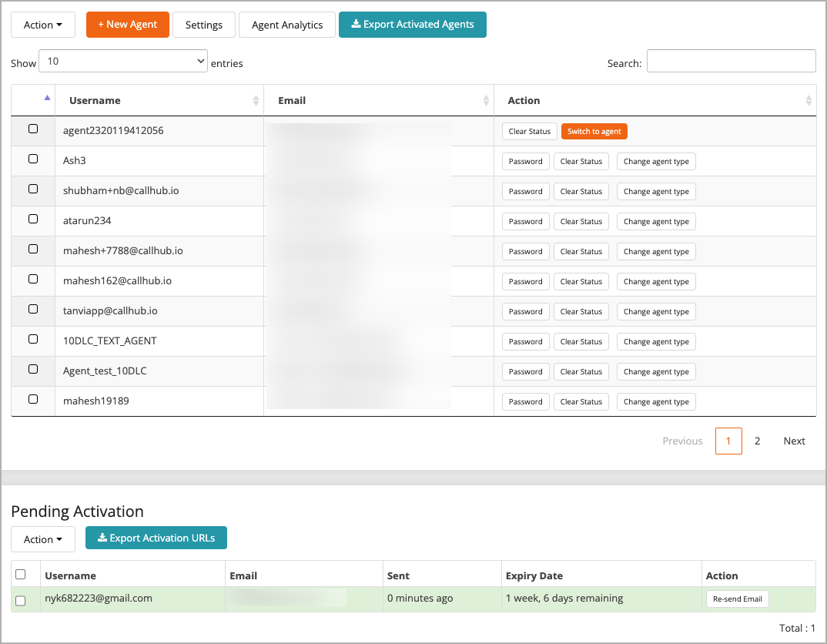Image resolution: width=827 pixels, height=644 pixels.
Task: Switch to Agent Analytics
Action: tap(286, 24)
